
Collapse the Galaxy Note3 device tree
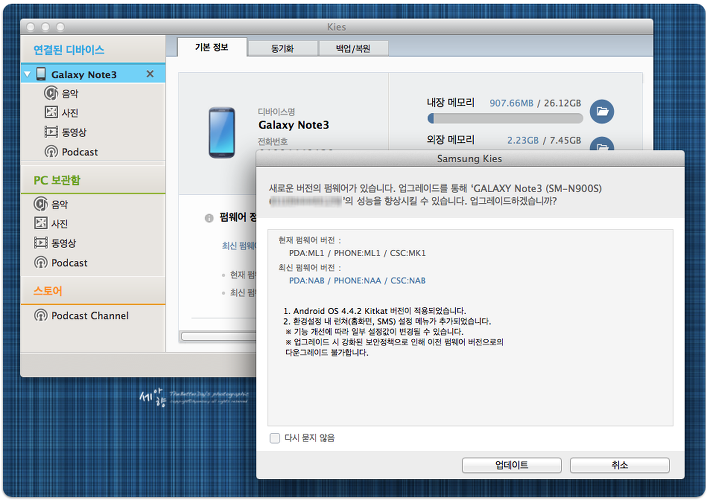[27, 74]
